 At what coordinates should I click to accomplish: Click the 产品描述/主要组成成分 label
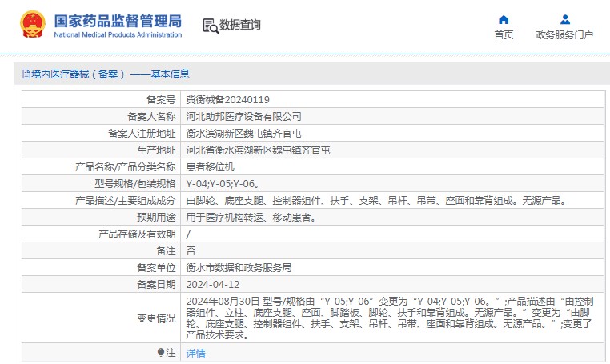(125, 201)
